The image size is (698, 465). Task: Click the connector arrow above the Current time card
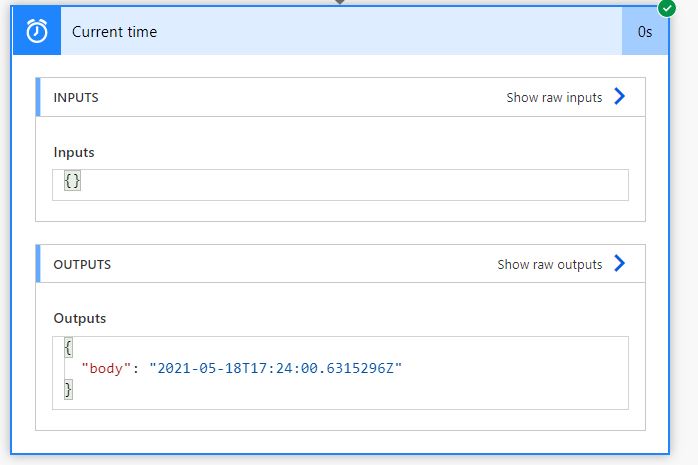point(340,2)
